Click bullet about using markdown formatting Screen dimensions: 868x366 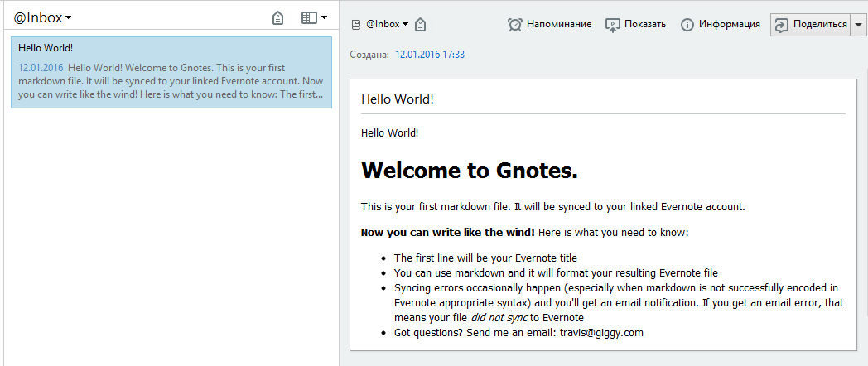pyautogui.click(x=556, y=273)
